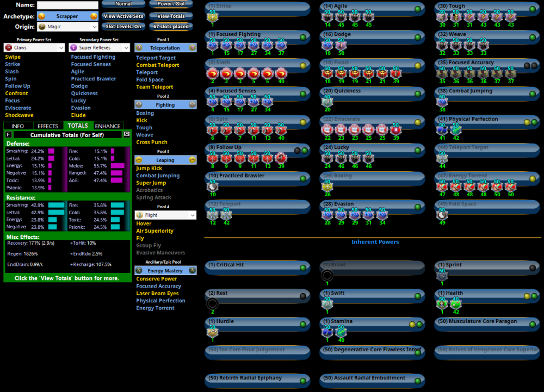Switch to the ENHANCE tab
Image resolution: width=544 pixels, height=392 pixels.
click(x=108, y=126)
